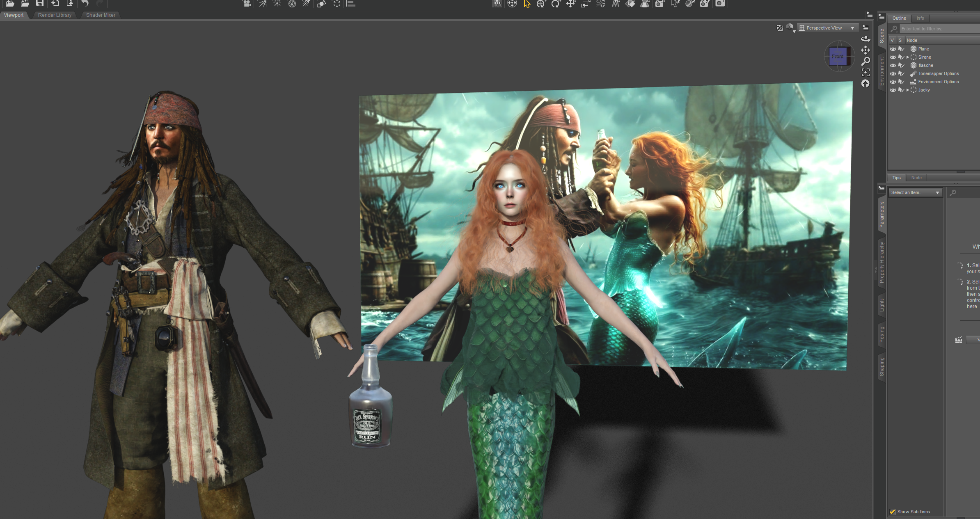Viewport: 980px width, 519px height.
Task: Expand the Jacky node in Scene
Action: 907,90
